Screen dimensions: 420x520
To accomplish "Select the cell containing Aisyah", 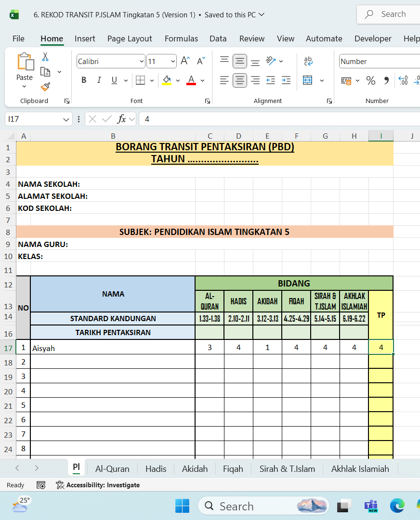I will (113, 348).
